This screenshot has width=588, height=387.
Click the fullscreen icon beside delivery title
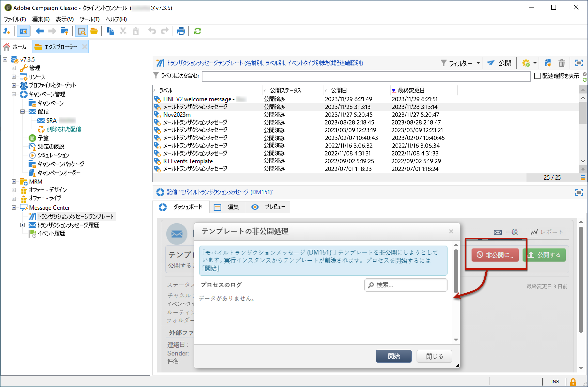pos(579,192)
